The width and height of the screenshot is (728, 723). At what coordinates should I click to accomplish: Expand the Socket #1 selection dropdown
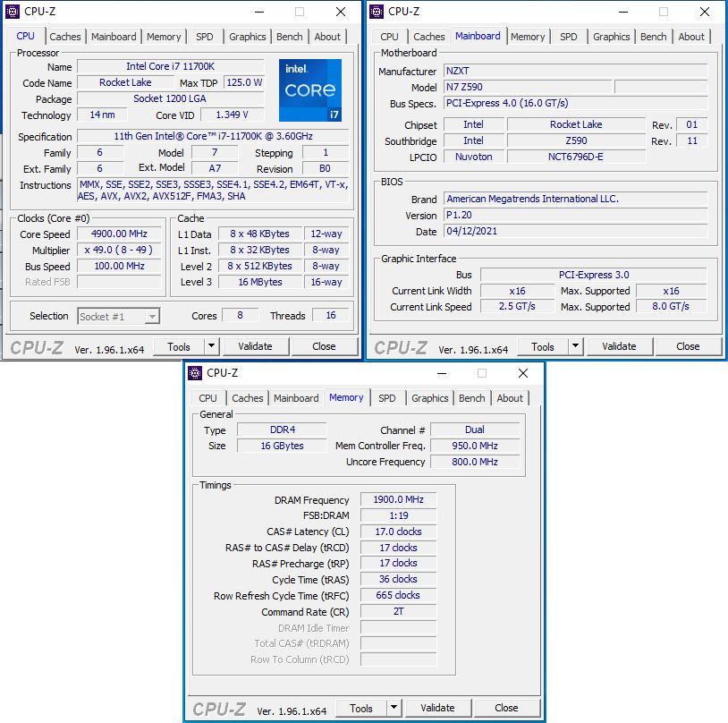pos(152,317)
